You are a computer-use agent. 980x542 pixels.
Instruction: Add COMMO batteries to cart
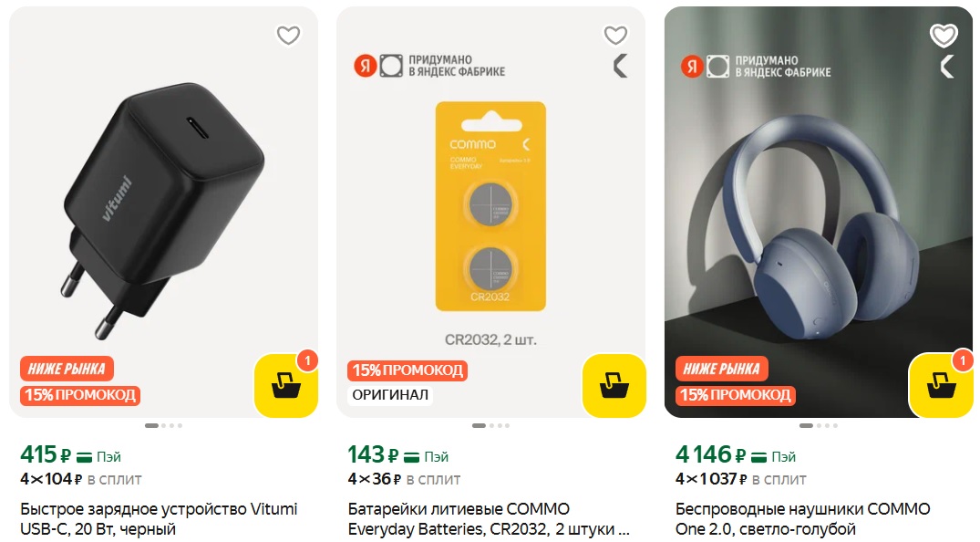[x=614, y=385]
